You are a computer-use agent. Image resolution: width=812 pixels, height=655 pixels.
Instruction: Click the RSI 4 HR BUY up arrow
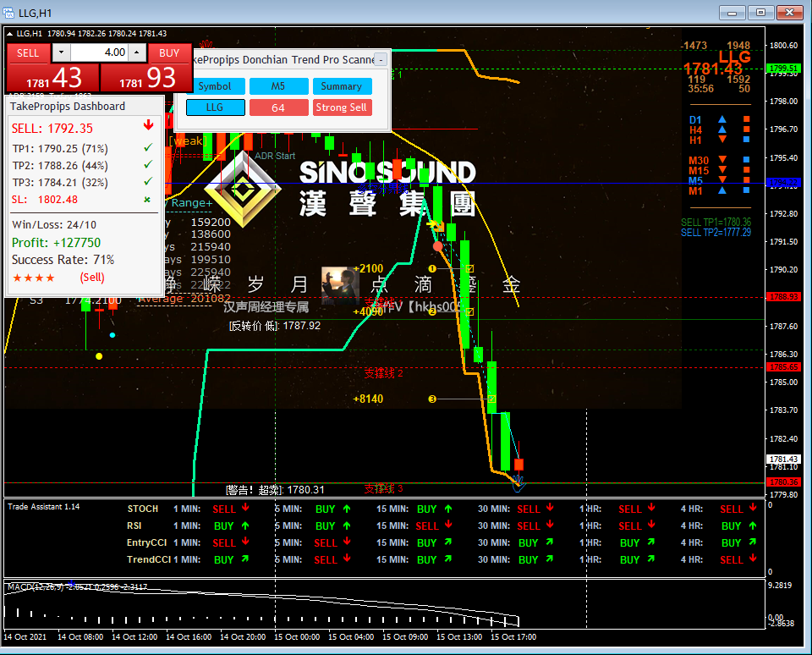click(753, 526)
